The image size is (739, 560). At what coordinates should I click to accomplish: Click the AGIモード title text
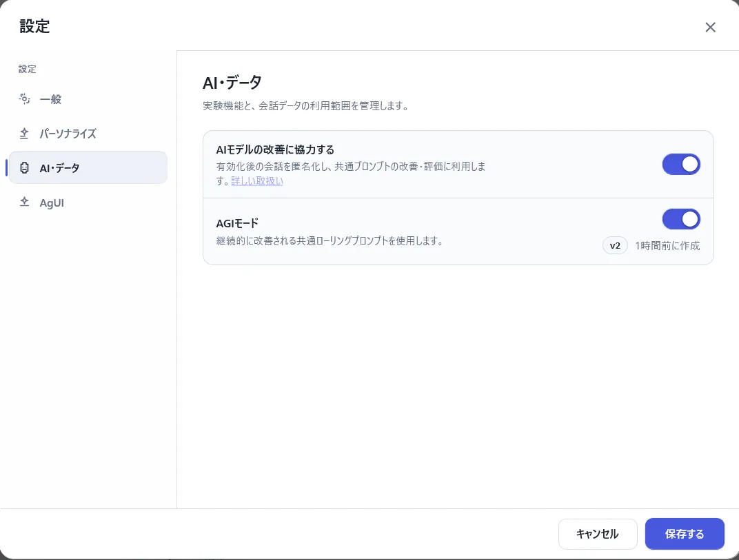[237, 223]
